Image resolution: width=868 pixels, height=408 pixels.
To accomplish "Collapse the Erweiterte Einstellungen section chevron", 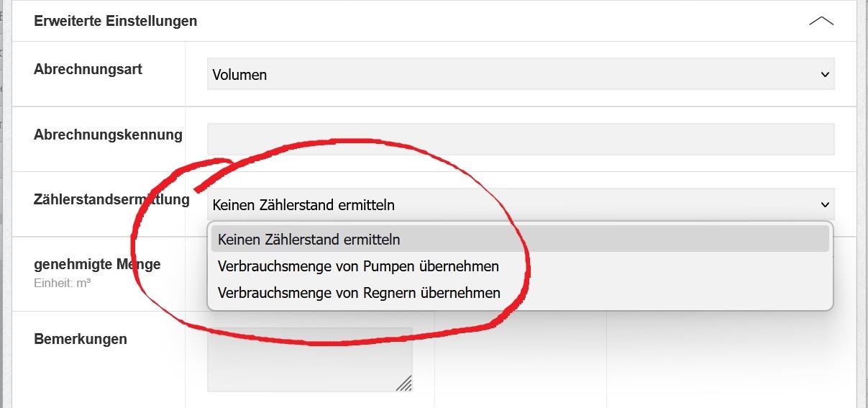I will [821, 21].
